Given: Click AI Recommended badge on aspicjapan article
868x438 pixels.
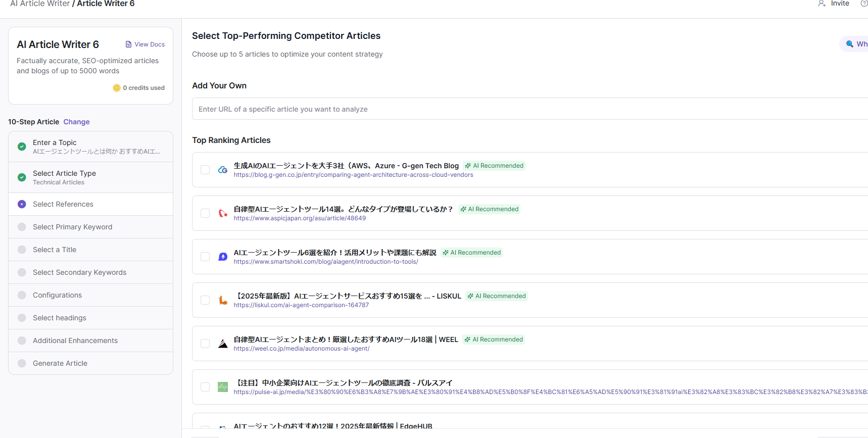Looking at the screenshot, I should pyautogui.click(x=489, y=209).
